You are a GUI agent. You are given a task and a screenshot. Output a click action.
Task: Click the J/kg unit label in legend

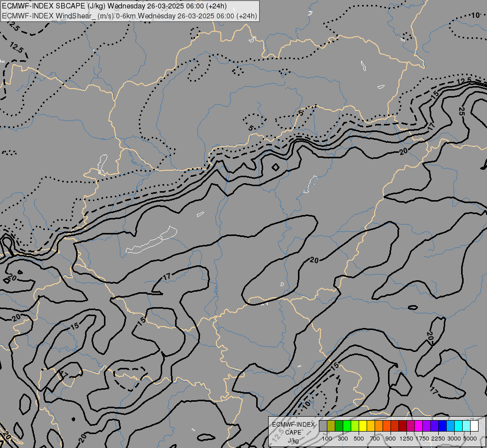coord(293,441)
